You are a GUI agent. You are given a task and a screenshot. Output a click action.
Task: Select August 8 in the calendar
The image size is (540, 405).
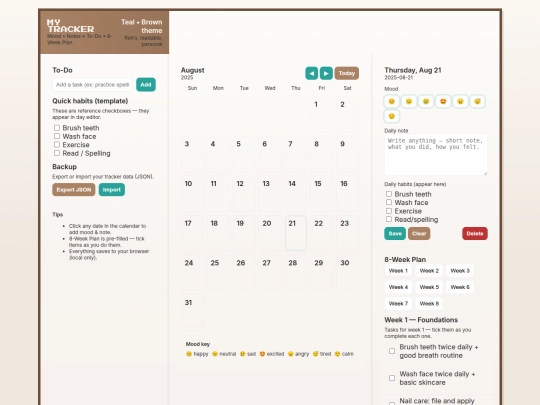pyautogui.click(x=322, y=154)
